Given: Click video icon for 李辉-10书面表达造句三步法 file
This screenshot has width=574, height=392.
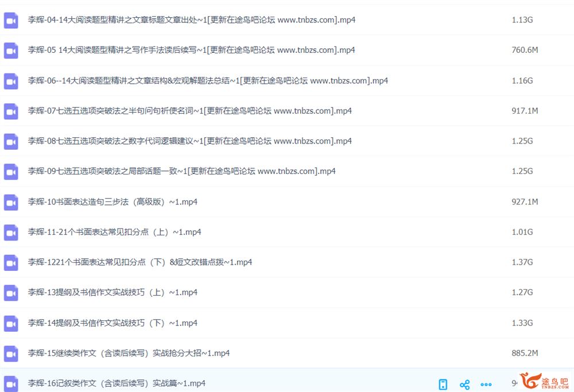Looking at the screenshot, I should pyautogui.click(x=11, y=202).
